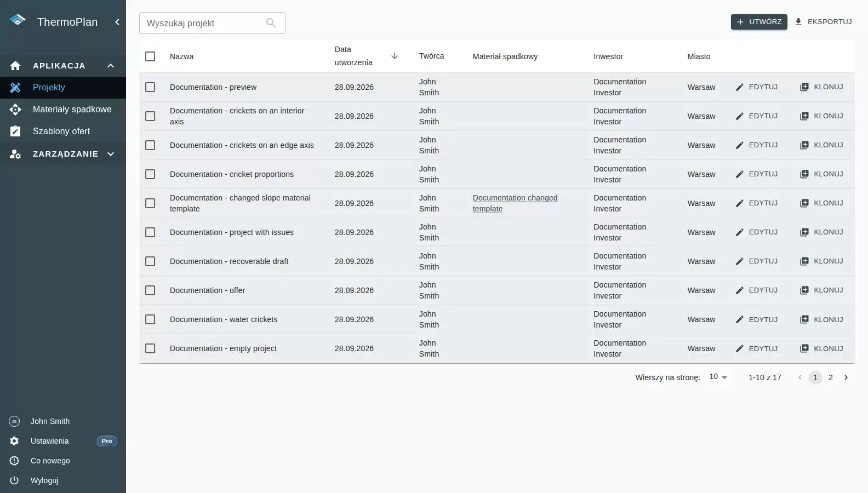The height and width of the screenshot is (493, 868).
Task: Click the Pro badge beside Ustawienia
Action: point(107,441)
